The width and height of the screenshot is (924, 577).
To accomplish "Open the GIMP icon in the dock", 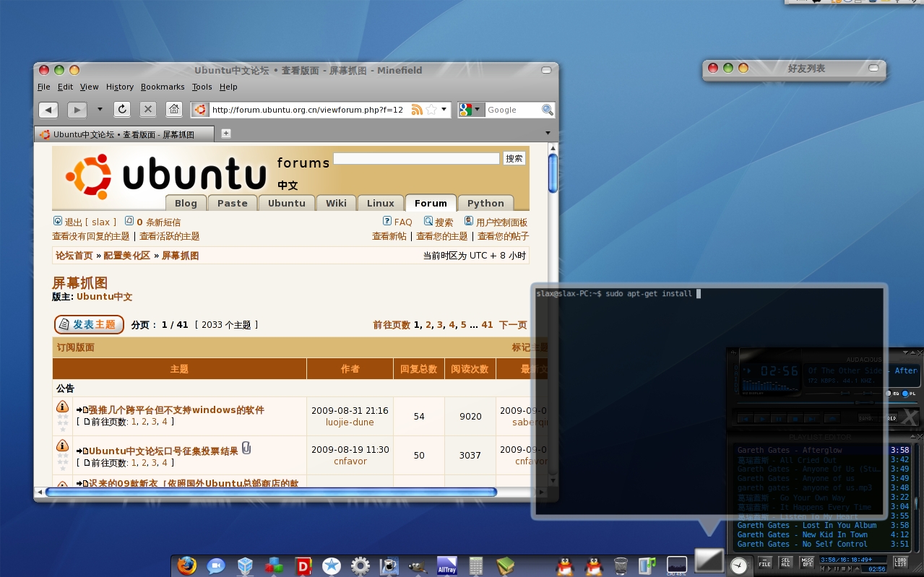I will click(418, 565).
